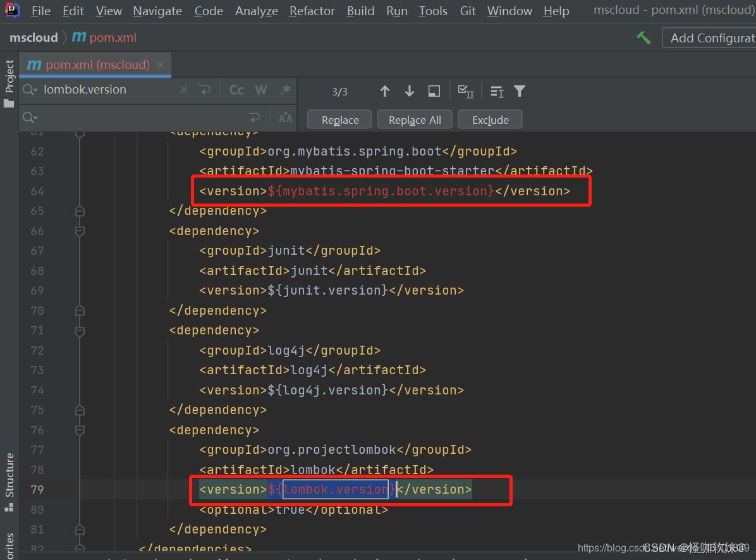The width and height of the screenshot is (756, 560).
Task: Collapse the junit dependency at line 66
Action: tap(80, 231)
